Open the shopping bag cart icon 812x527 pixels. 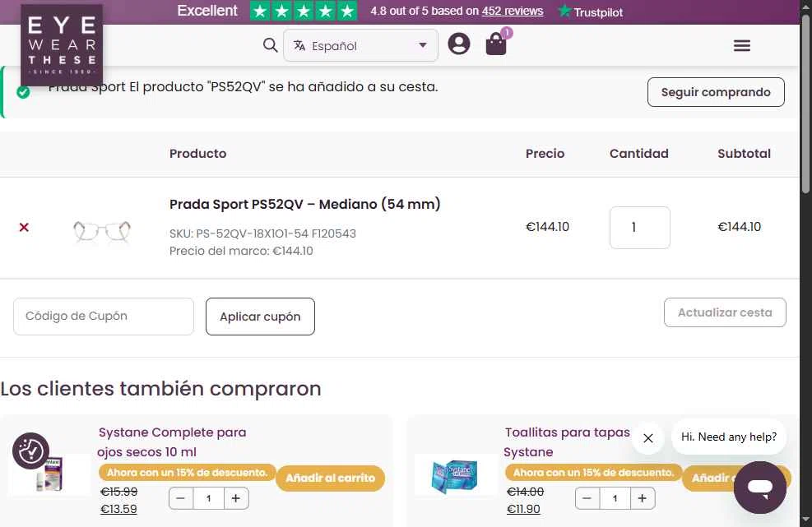(x=496, y=44)
